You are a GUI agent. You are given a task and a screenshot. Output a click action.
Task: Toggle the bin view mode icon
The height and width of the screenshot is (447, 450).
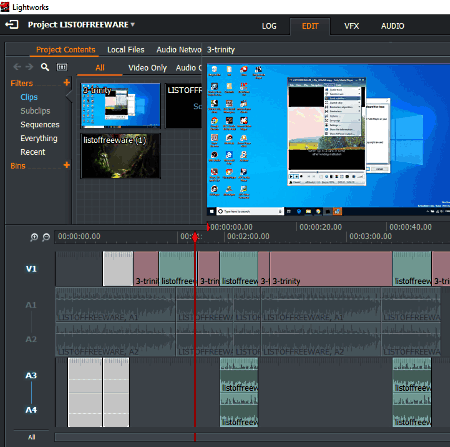62,67
